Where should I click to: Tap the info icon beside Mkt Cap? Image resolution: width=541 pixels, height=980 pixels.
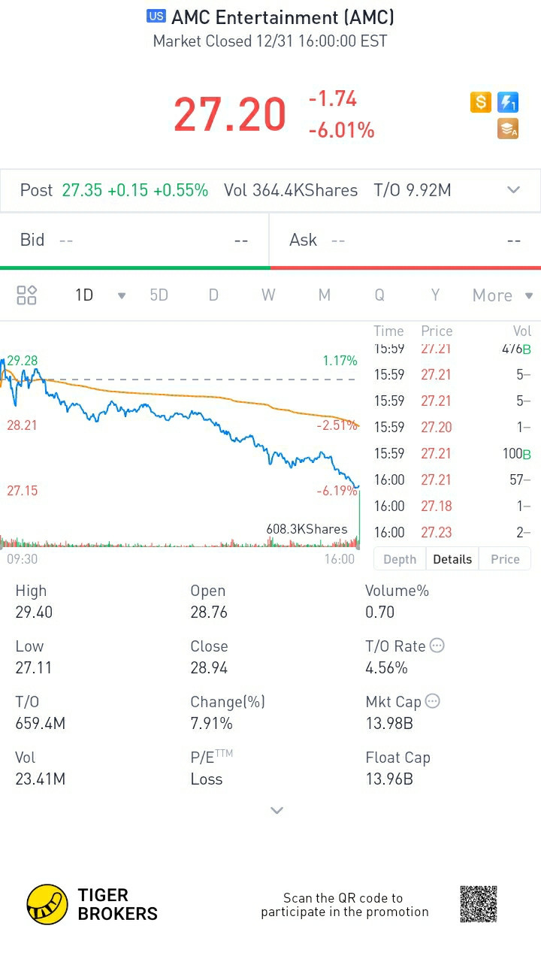(x=433, y=701)
